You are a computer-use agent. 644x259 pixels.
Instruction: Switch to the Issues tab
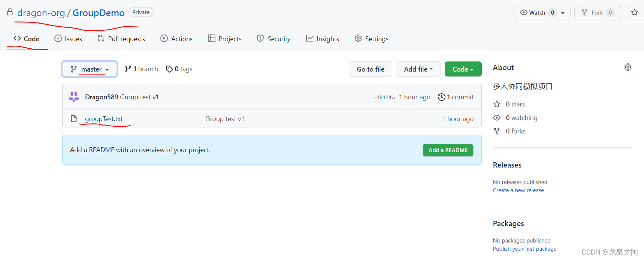[x=68, y=39]
